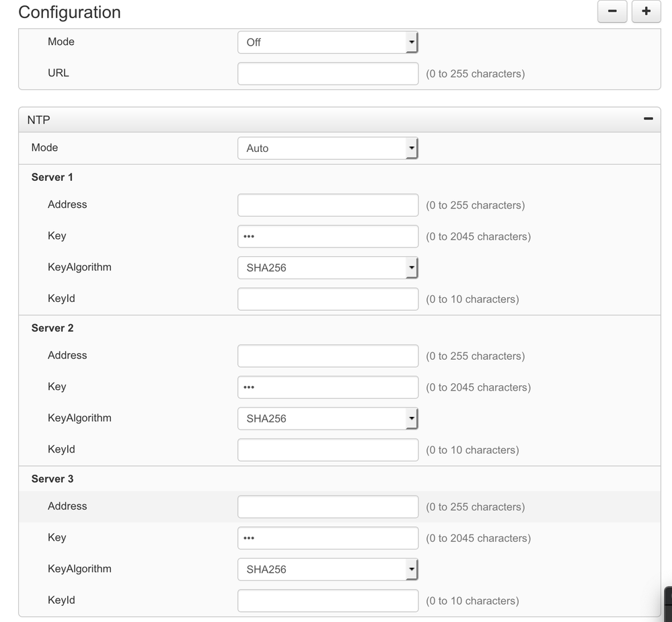Click the Server 1 KeyId field
The image size is (672, 622).
(328, 299)
